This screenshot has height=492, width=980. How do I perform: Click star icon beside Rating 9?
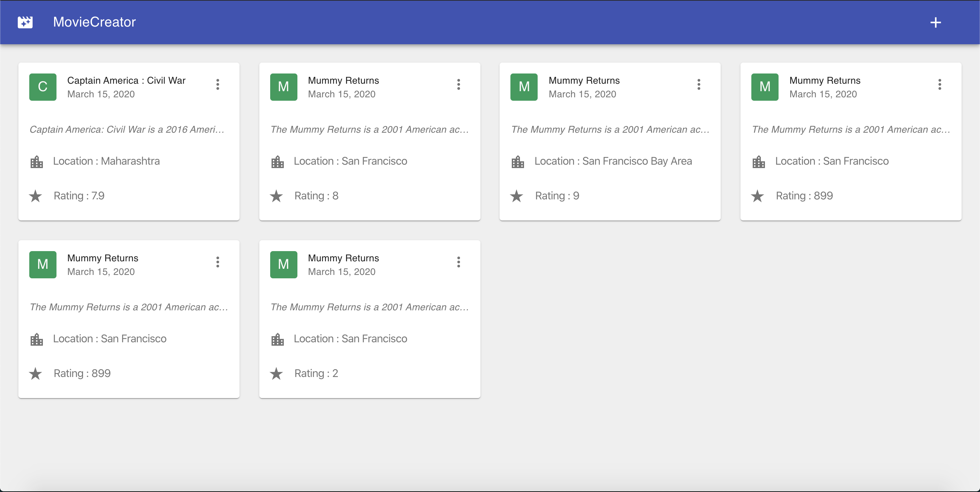click(x=517, y=196)
